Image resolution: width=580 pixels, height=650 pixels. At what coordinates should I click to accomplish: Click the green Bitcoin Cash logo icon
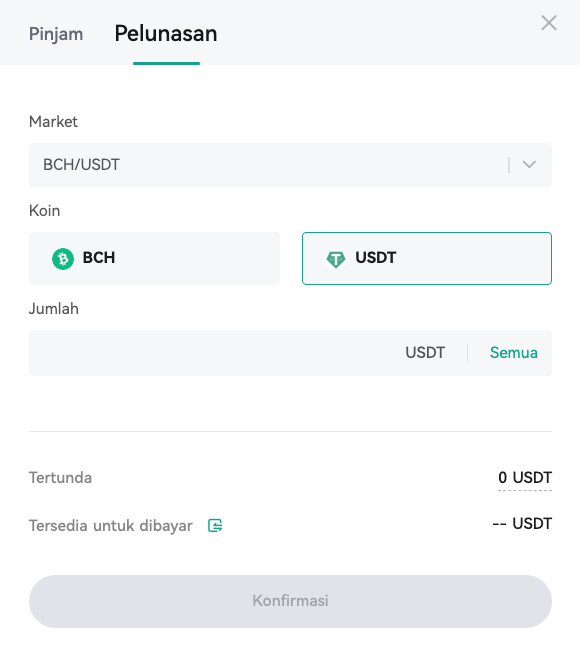pyautogui.click(x=63, y=259)
